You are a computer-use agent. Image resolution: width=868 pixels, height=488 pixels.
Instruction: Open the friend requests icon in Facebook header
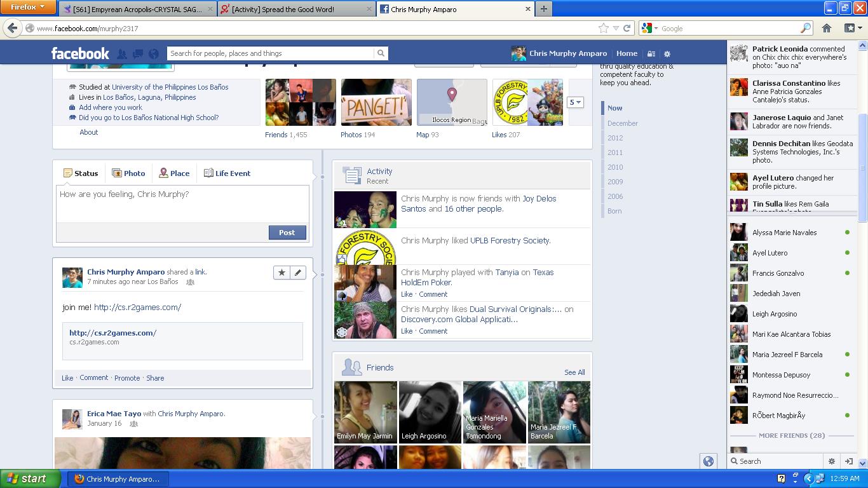(122, 54)
